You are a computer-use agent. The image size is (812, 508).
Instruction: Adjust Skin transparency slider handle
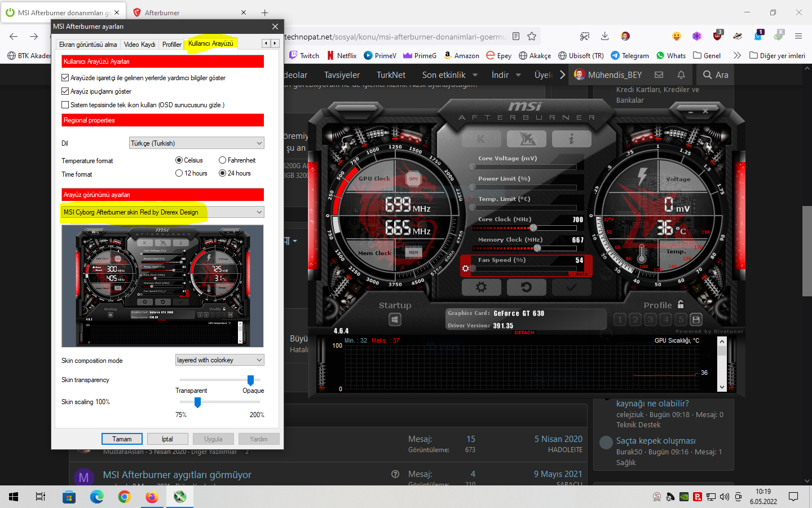pyautogui.click(x=250, y=380)
